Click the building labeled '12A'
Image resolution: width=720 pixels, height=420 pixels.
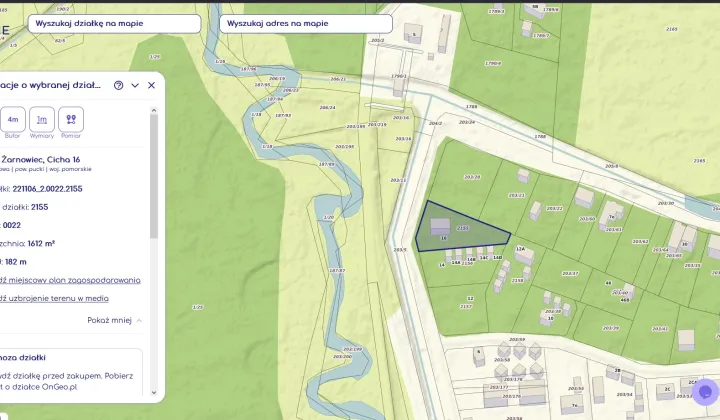click(523, 253)
